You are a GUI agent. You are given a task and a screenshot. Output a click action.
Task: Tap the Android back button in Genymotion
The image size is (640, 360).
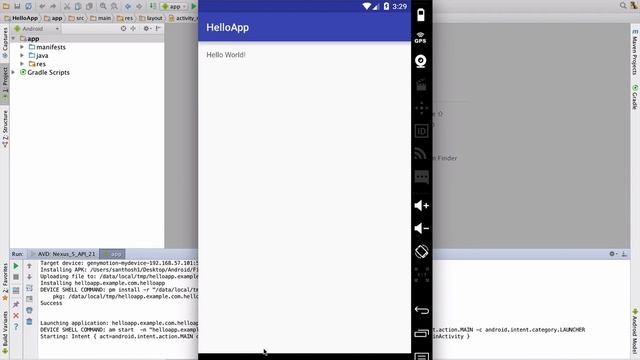coord(422,310)
